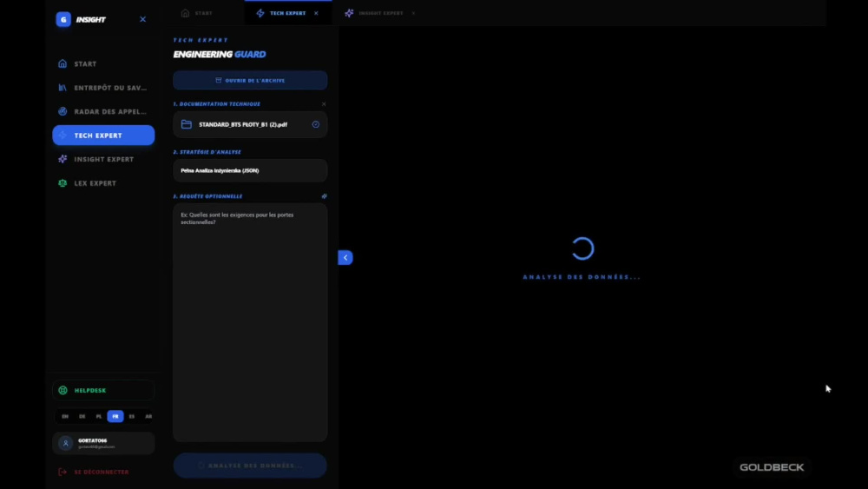Switch language to PL
Screen dimensions: 868x489
(x=99, y=416)
